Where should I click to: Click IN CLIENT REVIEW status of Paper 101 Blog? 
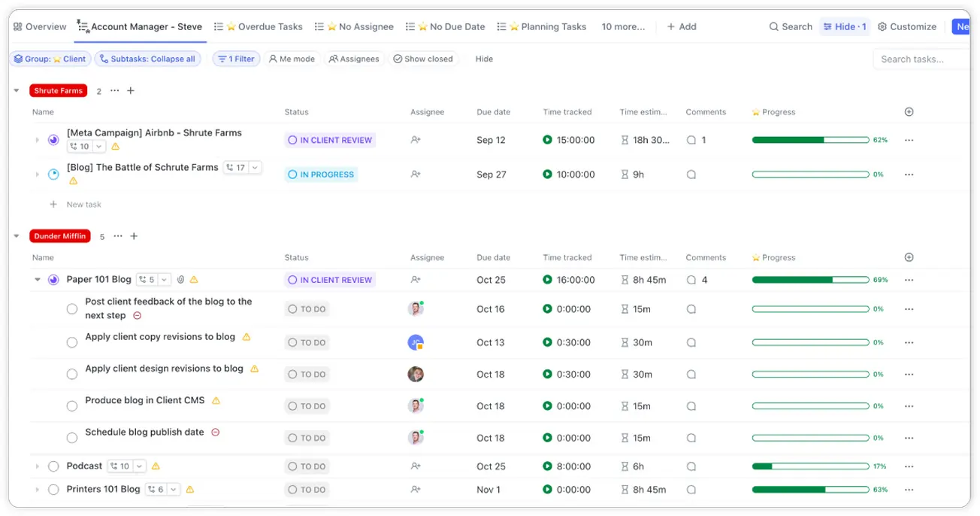click(x=330, y=280)
